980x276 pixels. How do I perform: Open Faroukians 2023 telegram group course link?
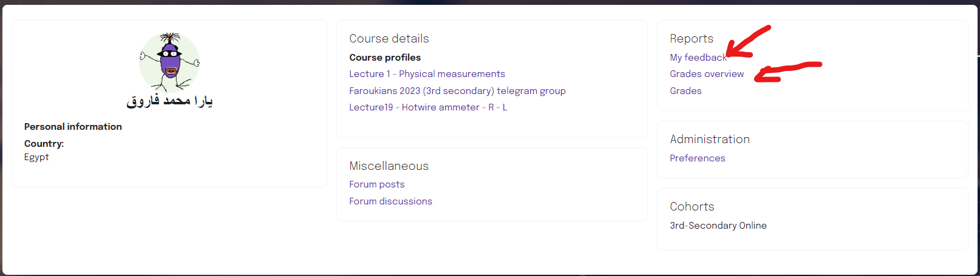[457, 91]
